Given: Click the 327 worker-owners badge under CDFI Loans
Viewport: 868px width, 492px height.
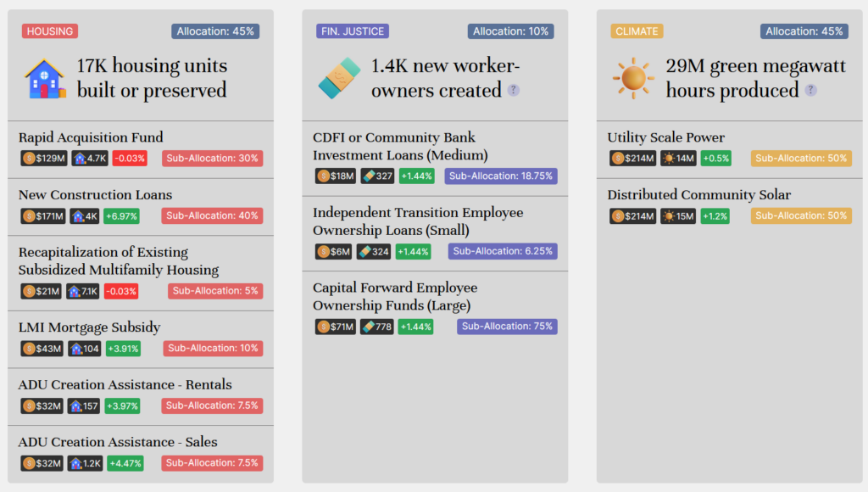Looking at the screenshot, I should [377, 176].
